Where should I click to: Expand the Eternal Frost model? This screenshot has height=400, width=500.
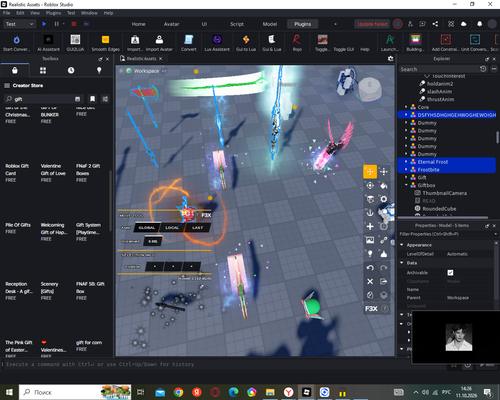point(406,161)
